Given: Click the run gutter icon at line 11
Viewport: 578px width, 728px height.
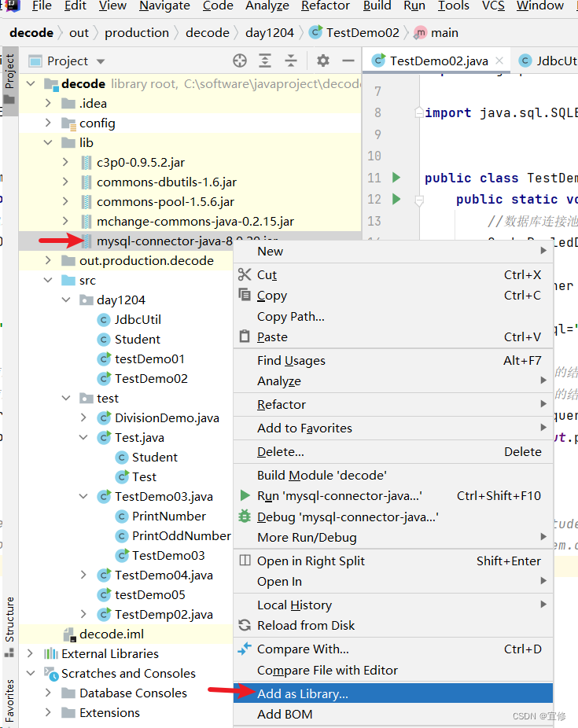Looking at the screenshot, I should (x=398, y=178).
